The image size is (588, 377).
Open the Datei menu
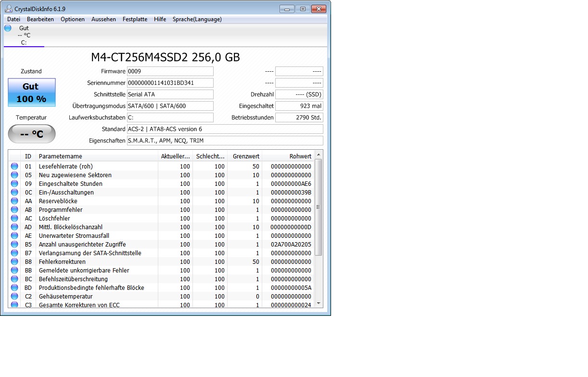point(13,19)
